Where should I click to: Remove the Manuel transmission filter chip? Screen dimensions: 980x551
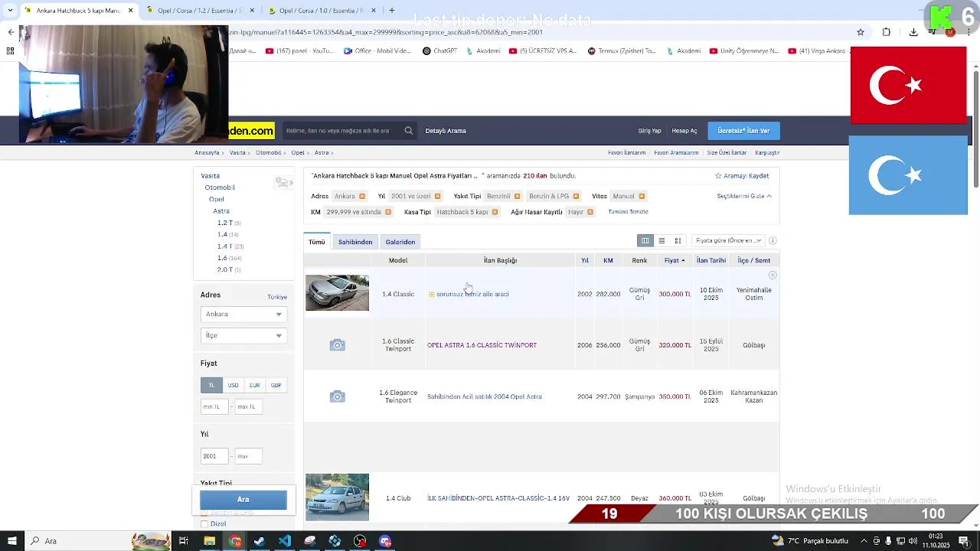point(642,196)
